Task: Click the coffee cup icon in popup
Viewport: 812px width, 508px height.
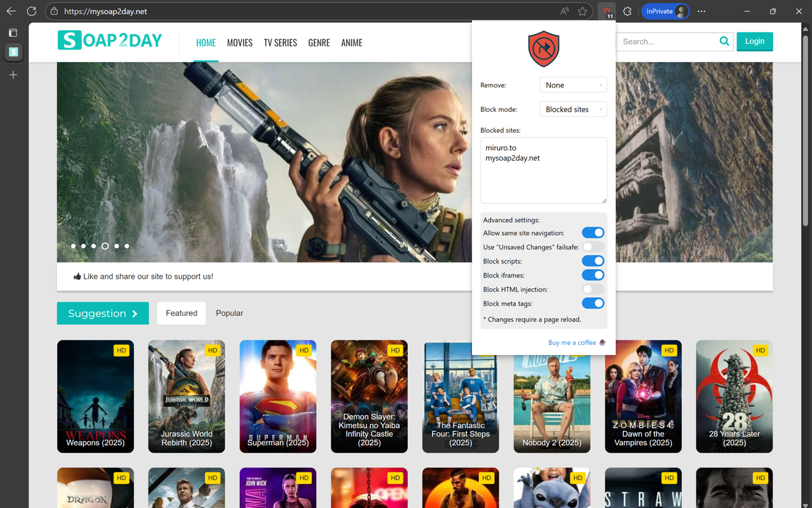Action: 603,342
